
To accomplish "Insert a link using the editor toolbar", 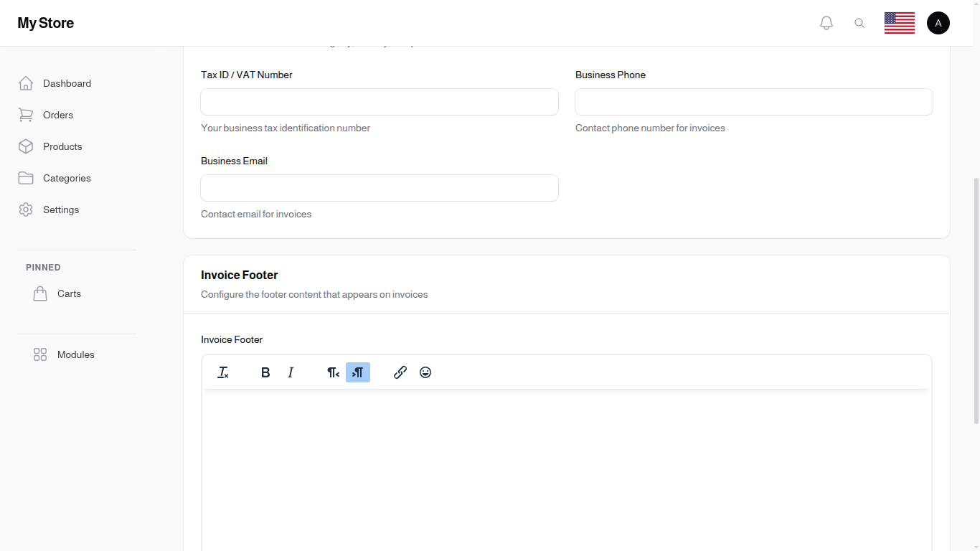I will click(400, 372).
